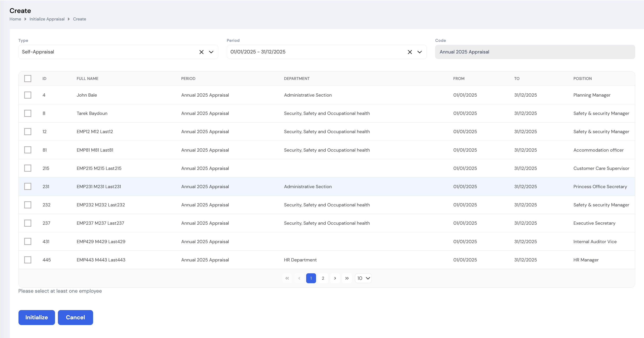Screen dimensions: 644x338
Task: Clear the selected Period value
Action: click(410, 52)
